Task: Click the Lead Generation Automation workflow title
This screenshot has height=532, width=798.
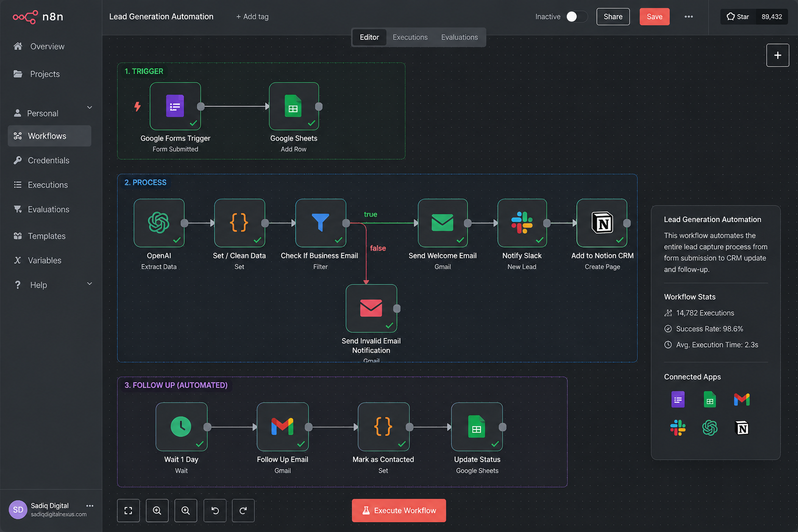Action: coord(161,17)
